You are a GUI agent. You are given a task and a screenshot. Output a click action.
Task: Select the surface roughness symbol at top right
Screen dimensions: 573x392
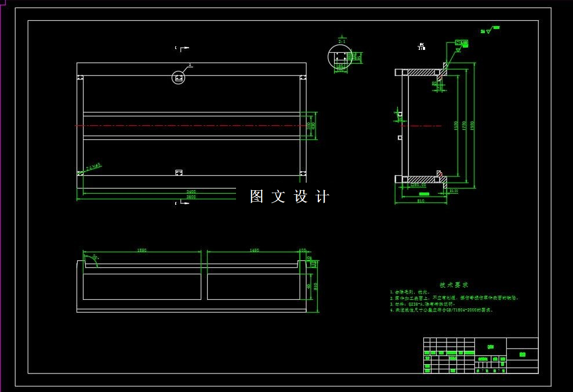[490, 30]
